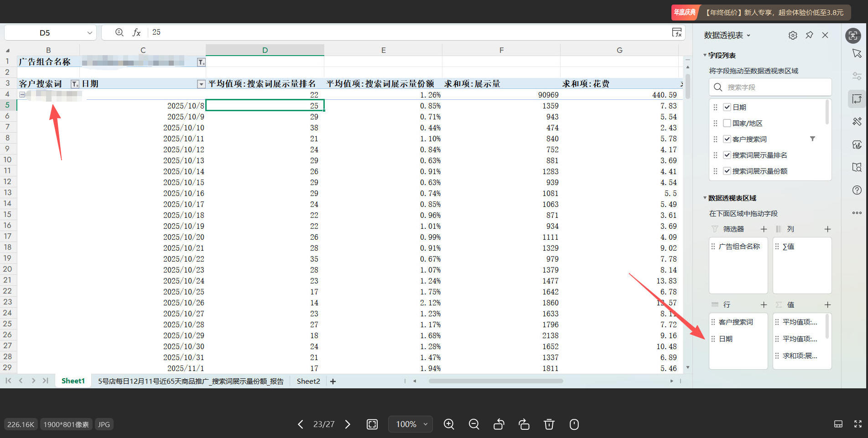Zoom out using the magnifier minus icon
Screen dimensions: 868x438
pyautogui.click(x=474, y=424)
